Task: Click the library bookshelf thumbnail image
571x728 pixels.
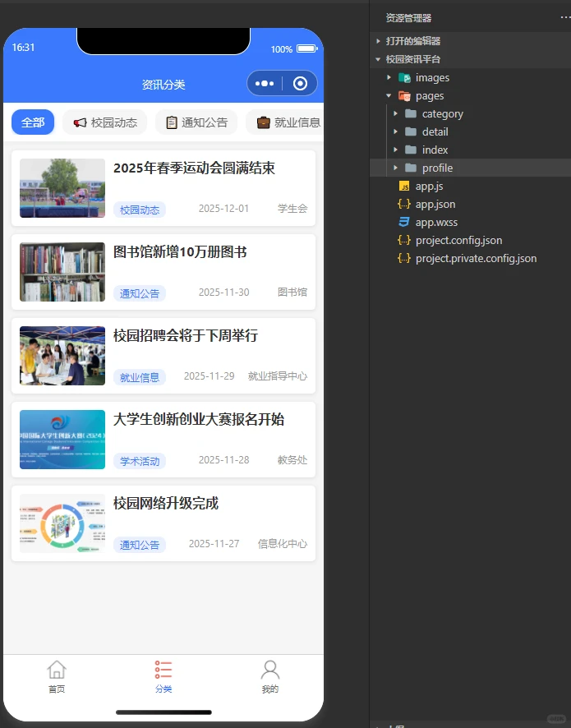Action: [62, 272]
